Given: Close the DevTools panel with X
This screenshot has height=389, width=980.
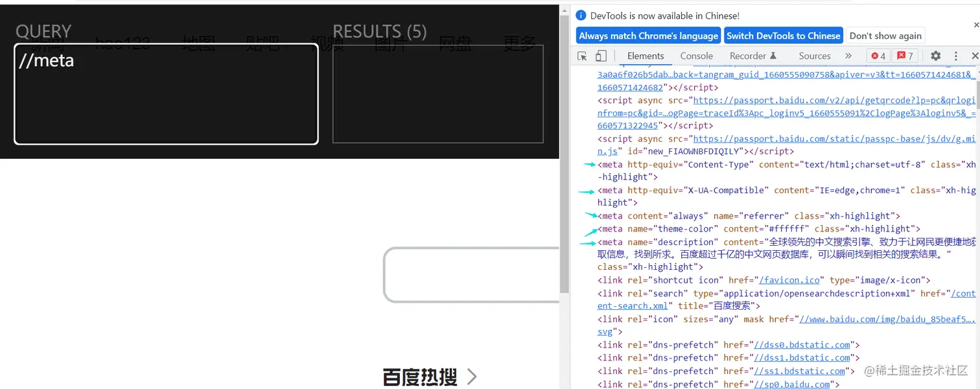Looking at the screenshot, I should click(x=975, y=56).
